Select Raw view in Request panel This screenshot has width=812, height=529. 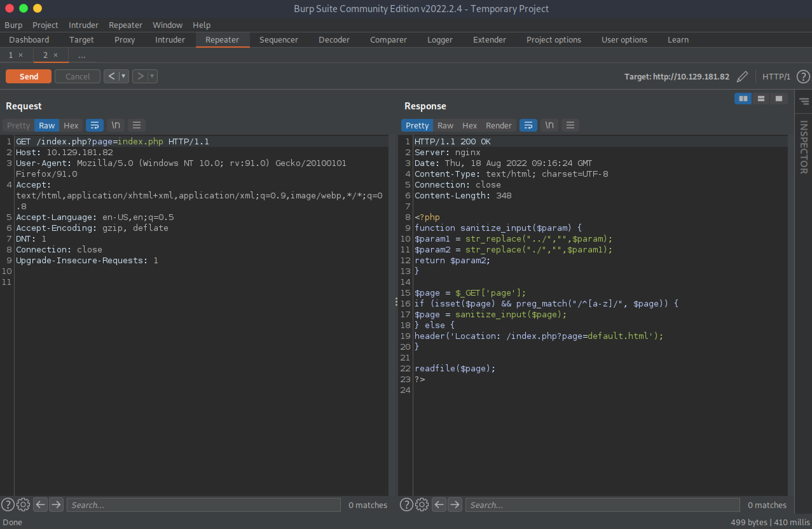click(x=47, y=126)
